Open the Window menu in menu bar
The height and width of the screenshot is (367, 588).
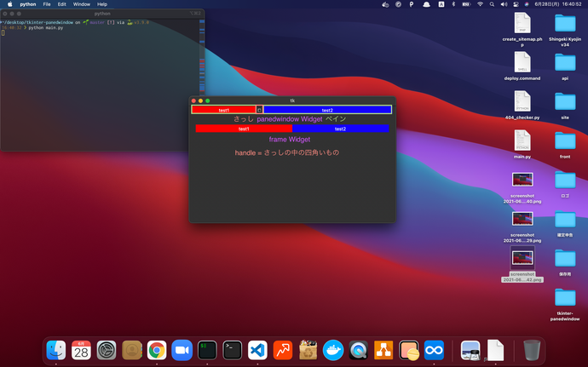[x=81, y=4]
